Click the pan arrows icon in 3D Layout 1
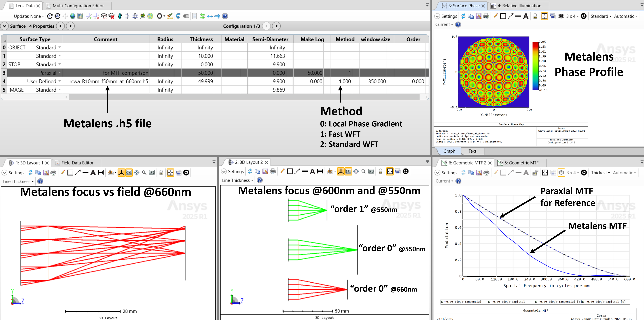Screen dimensions: 644x320 [x=136, y=173]
